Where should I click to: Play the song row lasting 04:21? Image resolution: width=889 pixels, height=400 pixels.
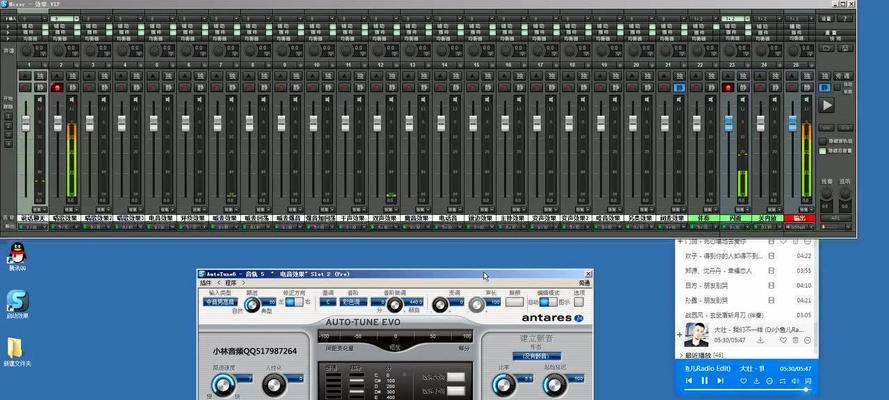click(x=747, y=300)
